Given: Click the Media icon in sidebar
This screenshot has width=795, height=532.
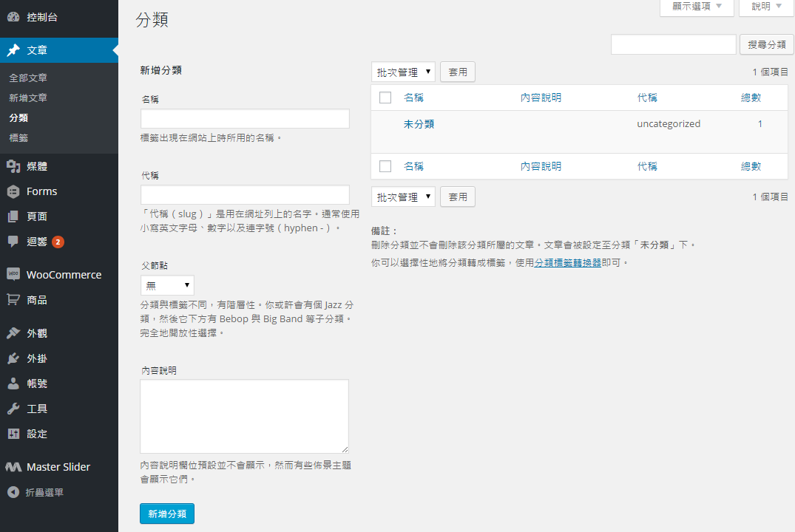Looking at the screenshot, I should click(x=13, y=166).
